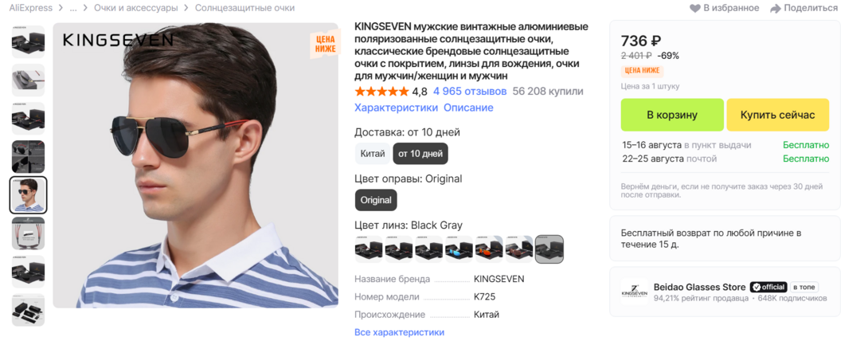Screen dimensions: 868x345
Task: Jump to the Характеристики section
Action: coord(397,108)
